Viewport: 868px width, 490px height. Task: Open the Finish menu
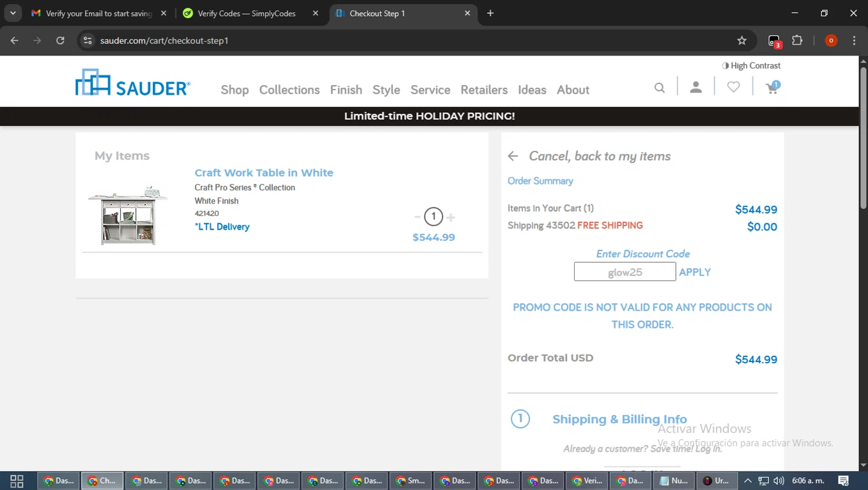pyautogui.click(x=346, y=90)
